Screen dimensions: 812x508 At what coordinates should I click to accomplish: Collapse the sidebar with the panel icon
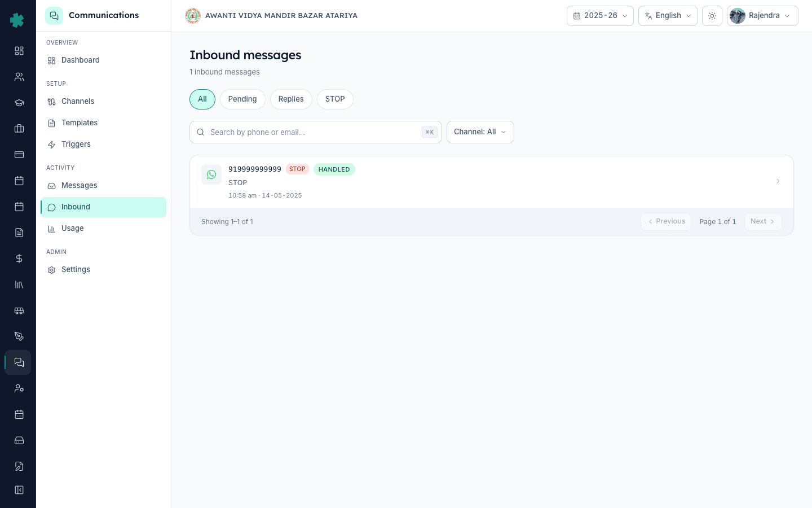pos(19,490)
